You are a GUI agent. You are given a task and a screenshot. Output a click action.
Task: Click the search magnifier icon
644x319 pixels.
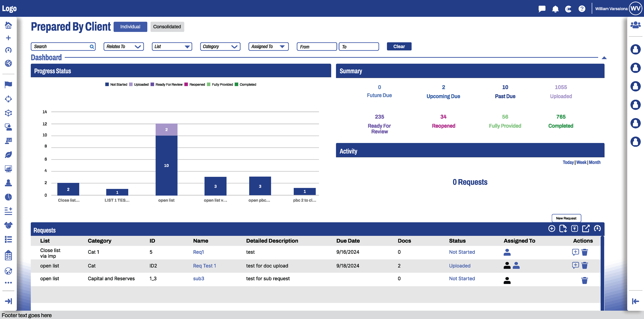(x=92, y=47)
